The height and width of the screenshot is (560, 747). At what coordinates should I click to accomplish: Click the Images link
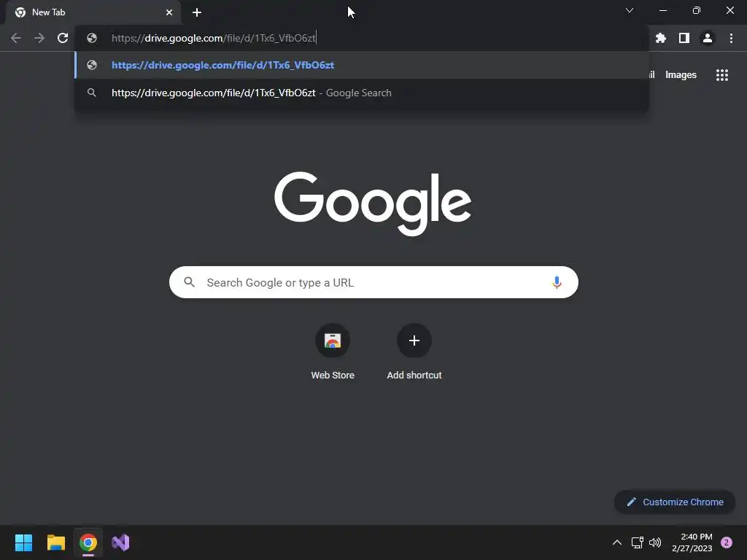pyautogui.click(x=681, y=75)
